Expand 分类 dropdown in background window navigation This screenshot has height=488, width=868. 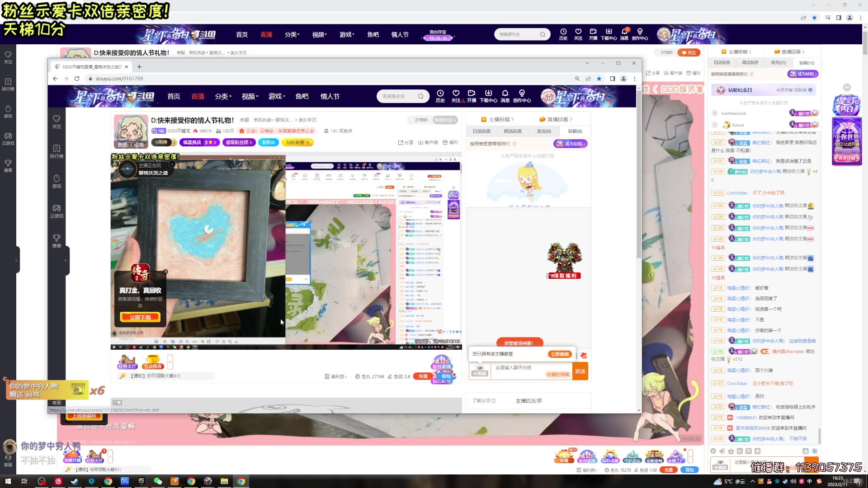coord(292,34)
